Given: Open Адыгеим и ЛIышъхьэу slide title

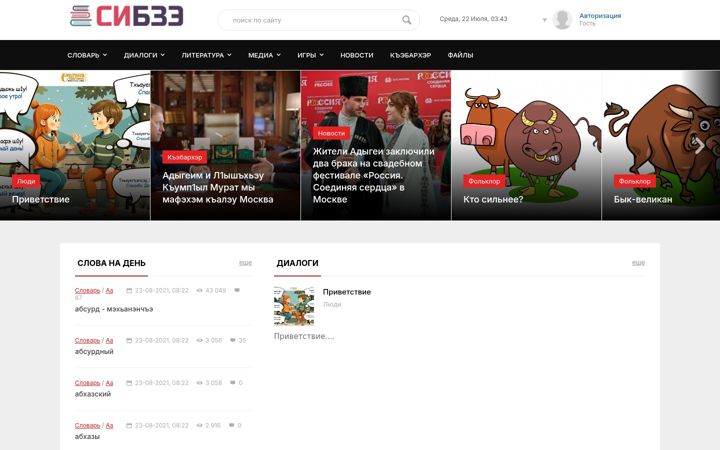Looking at the screenshot, I should click(x=218, y=187).
